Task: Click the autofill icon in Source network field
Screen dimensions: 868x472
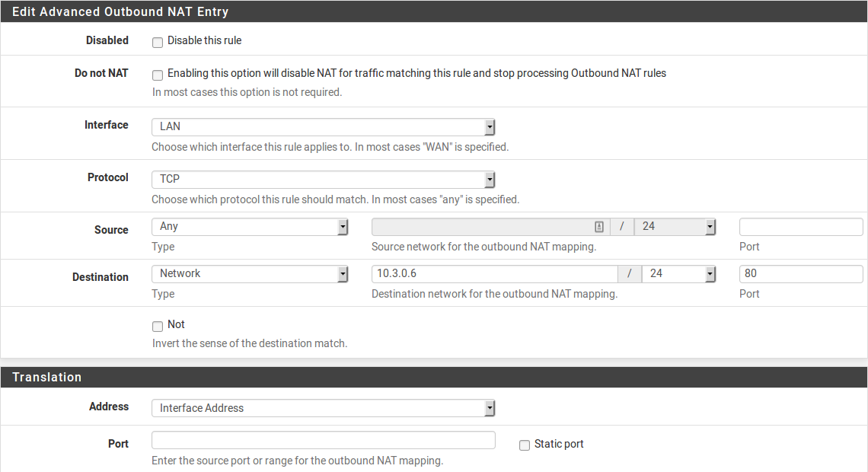Action: (599, 227)
